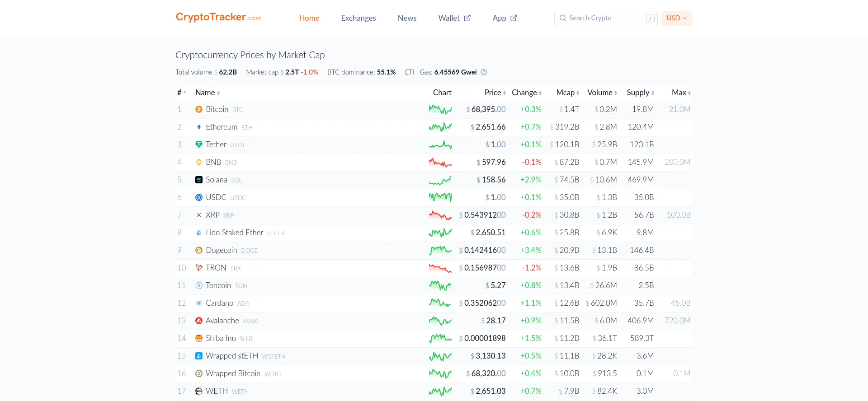Click the Ethereum diamond icon
Image resolution: width=868 pixels, height=401 pixels.
[198, 127]
